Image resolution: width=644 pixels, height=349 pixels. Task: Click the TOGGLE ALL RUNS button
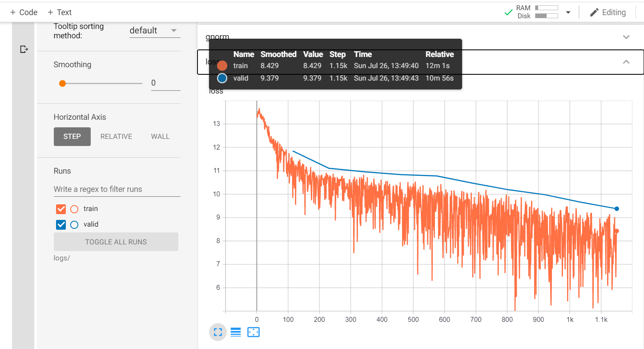116,242
